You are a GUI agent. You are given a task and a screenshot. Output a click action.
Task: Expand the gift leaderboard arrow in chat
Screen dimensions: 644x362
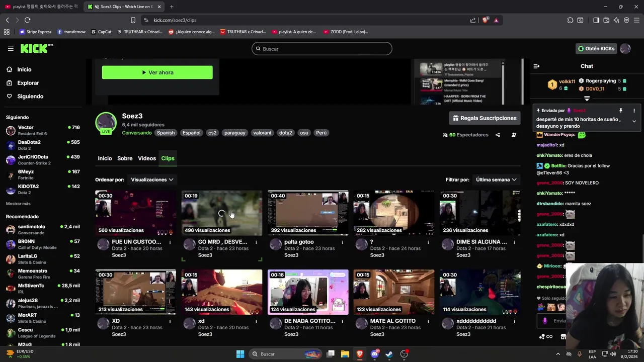coord(587,99)
